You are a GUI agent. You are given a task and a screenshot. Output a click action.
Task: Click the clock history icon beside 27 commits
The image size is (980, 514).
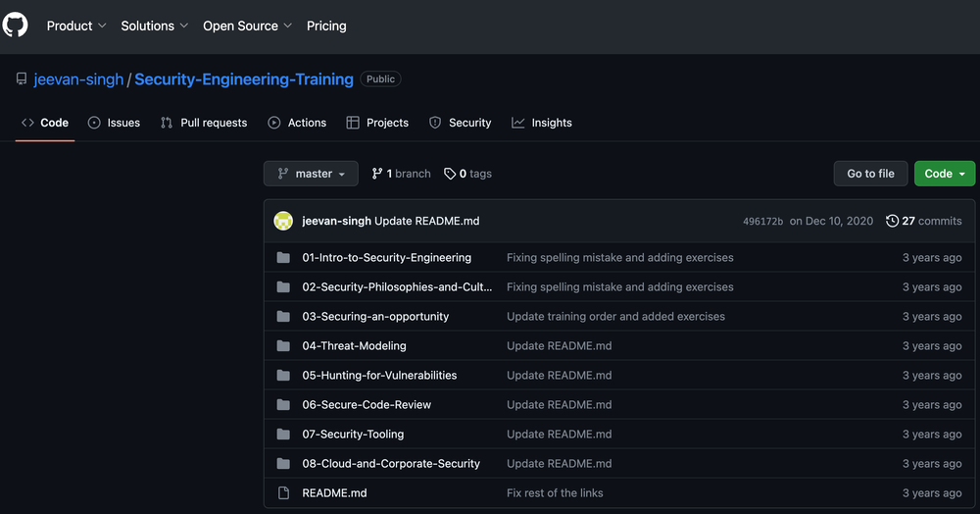pyautogui.click(x=892, y=221)
